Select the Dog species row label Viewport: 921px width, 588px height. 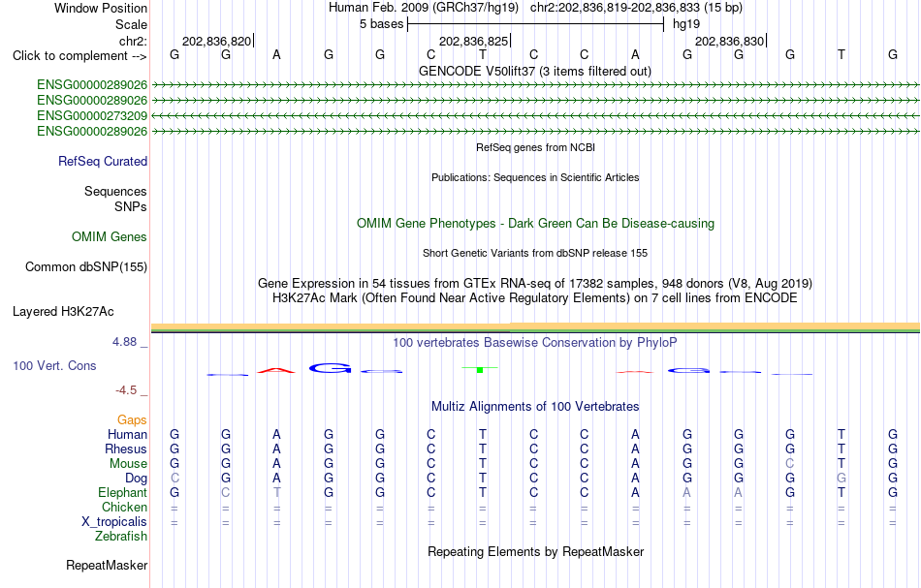[137, 479]
